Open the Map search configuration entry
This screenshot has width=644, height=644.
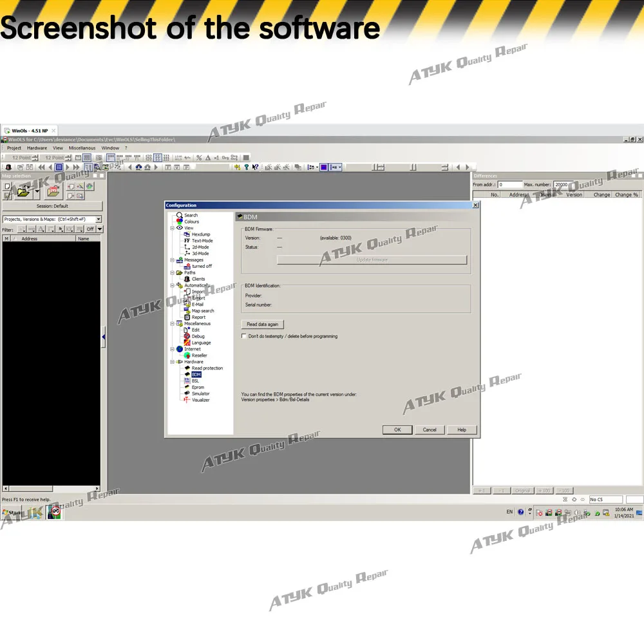pos(202,311)
